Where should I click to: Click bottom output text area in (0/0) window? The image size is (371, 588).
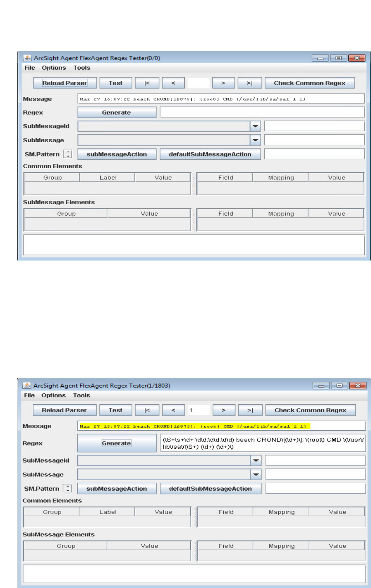tap(194, 245)
